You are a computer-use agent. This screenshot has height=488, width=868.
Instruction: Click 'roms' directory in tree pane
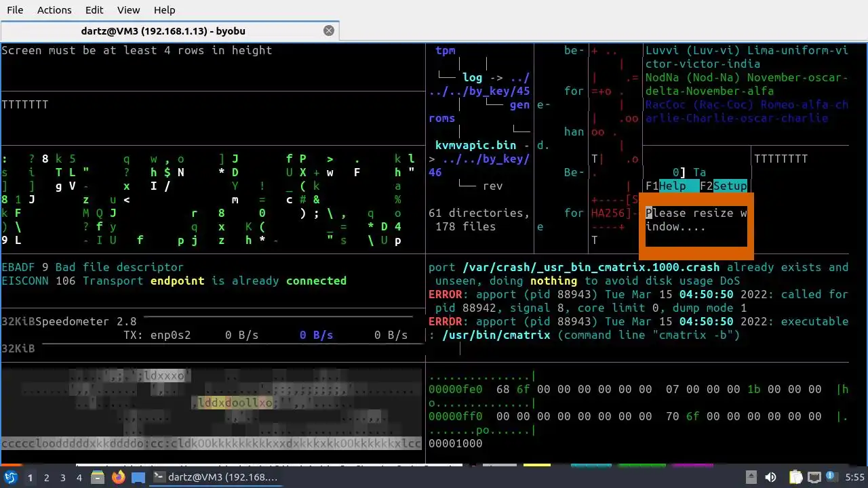[441, 118]
